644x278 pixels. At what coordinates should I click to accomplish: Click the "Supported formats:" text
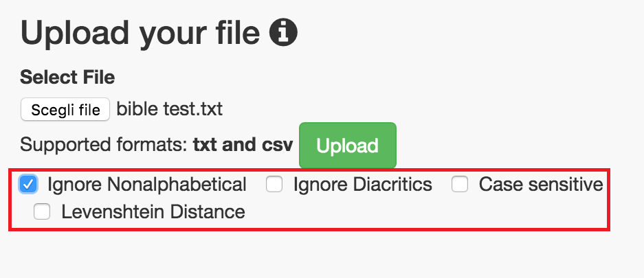tap(104, 146)
